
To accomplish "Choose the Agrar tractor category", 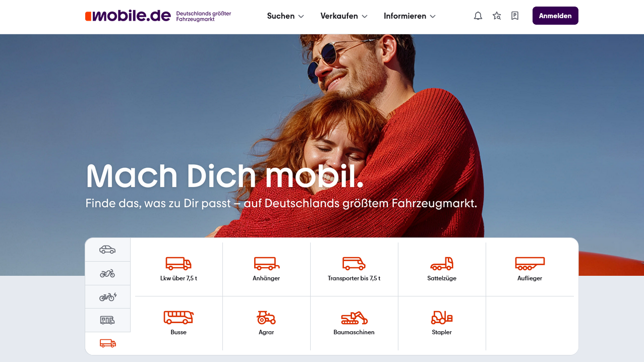I will tap(266, 323).
